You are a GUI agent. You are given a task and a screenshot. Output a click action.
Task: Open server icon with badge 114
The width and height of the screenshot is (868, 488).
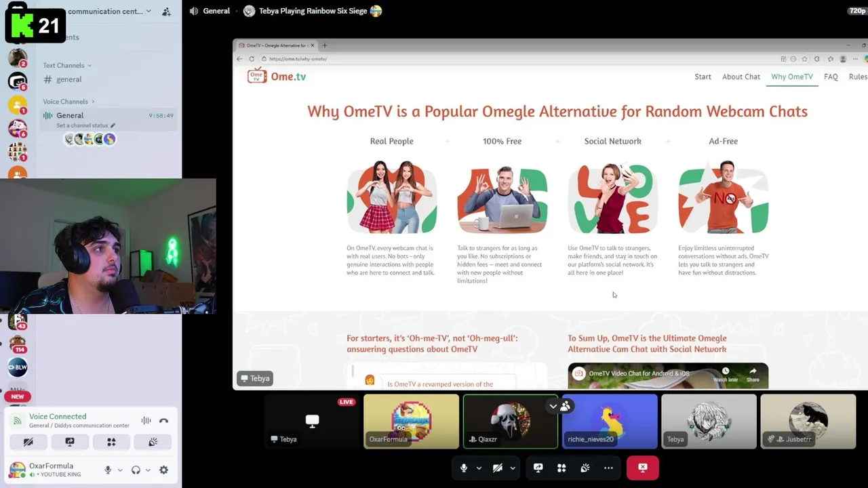pos(18,344)
